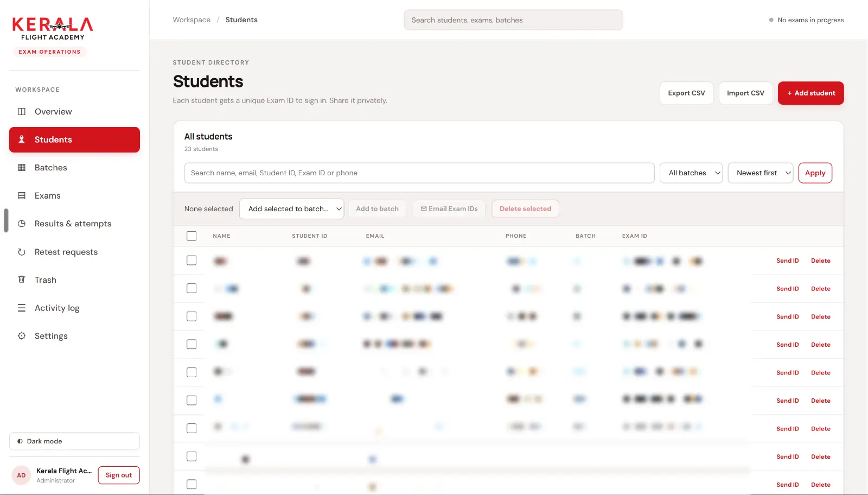Click the NAME column header
The height and width of the screenshot is (495, 868).
click(221, 236)
